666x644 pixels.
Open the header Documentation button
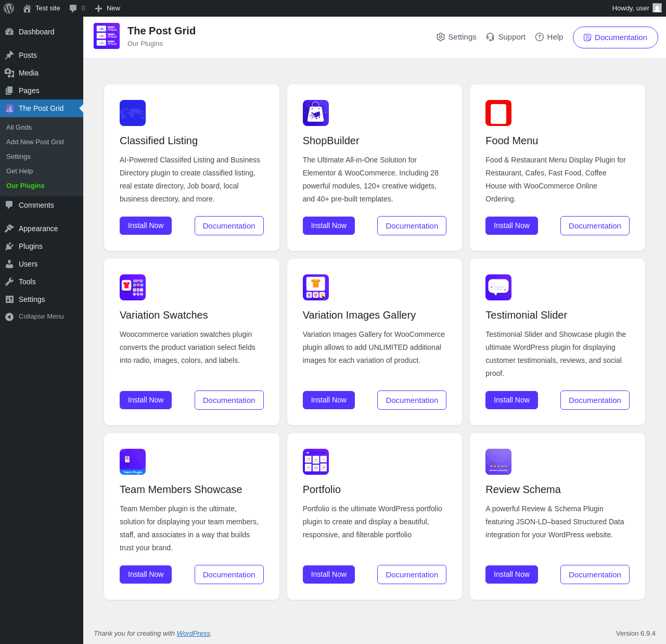[x=616, y=37]
